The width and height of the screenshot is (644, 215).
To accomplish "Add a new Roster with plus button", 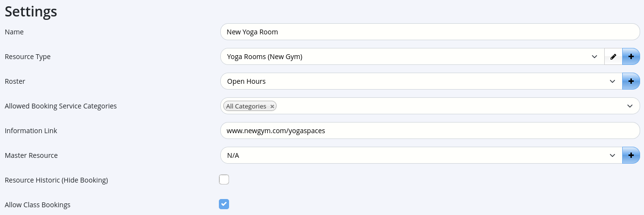I will pyautogui.click(x=631, y=81).
